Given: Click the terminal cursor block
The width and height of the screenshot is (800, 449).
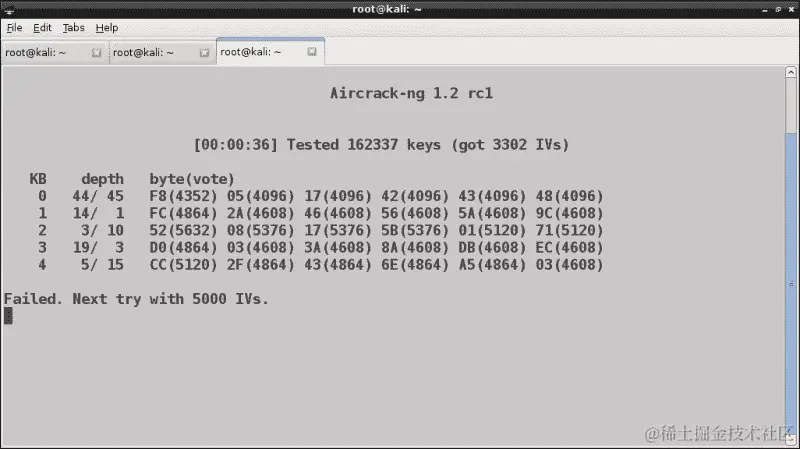Looking at the screenshot, I should click(8, 316).
